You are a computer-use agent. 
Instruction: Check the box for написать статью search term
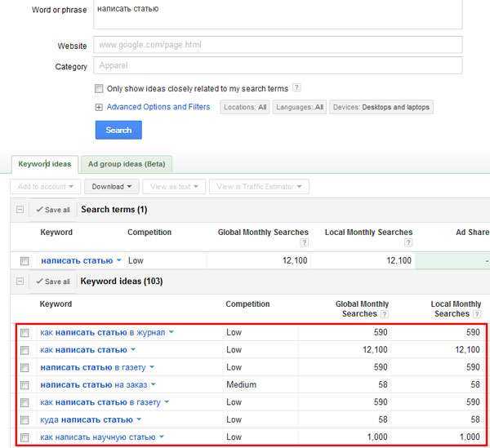click(x=24, y=261)
